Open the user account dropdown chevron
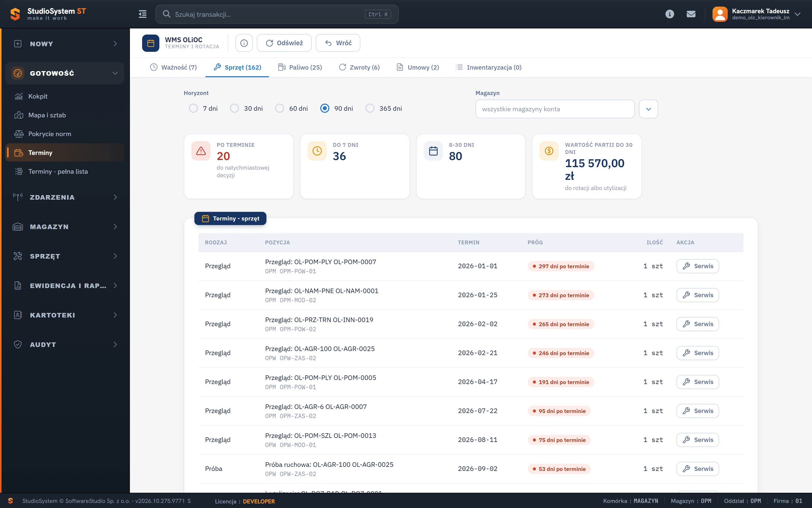 click(x=798, y=14)
